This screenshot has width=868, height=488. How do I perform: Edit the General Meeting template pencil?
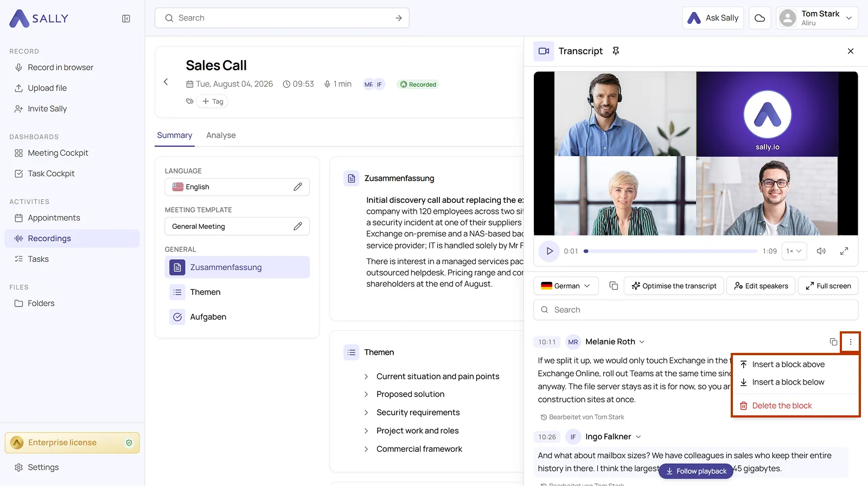(x=298, y=227)
